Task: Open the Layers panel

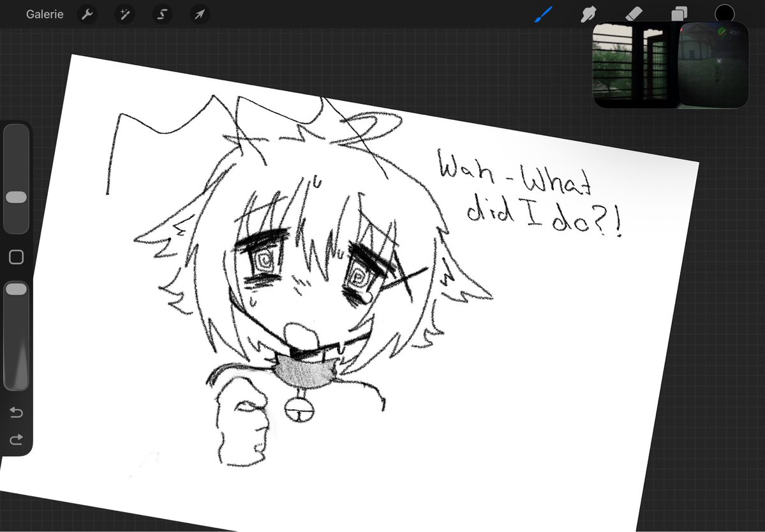Action: [x=679, y=13]
